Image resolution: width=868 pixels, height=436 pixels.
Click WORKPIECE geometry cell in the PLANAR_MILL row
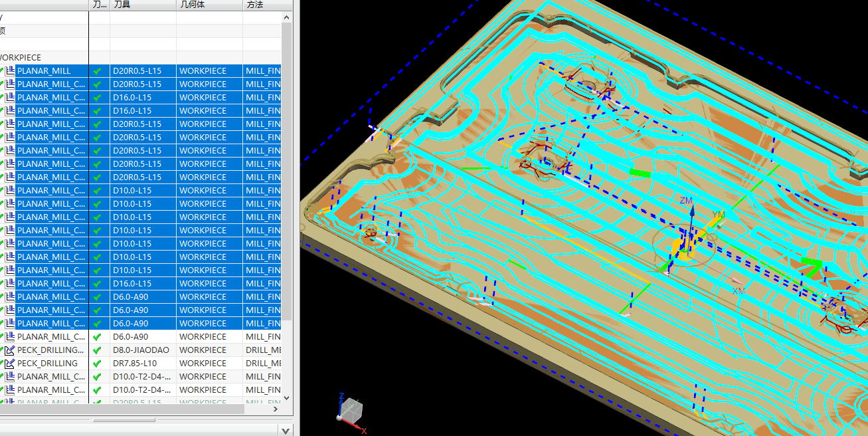tap(209, 70)
